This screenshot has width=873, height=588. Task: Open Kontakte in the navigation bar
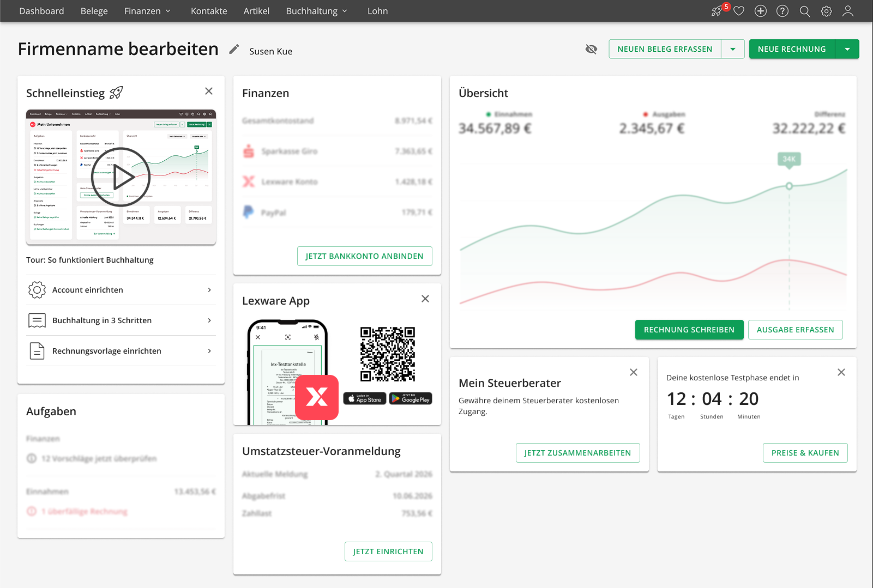209,11
